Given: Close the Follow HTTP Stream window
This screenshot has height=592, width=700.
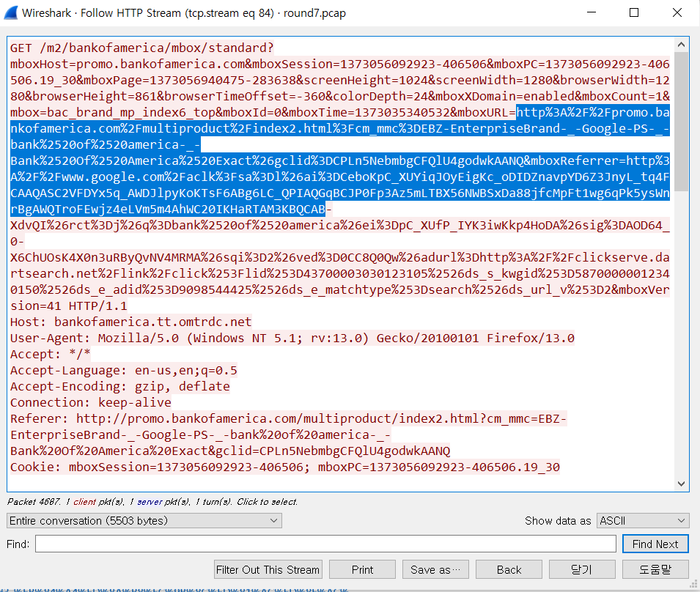Looking at the screenshot, I should (x=677, y=12).
